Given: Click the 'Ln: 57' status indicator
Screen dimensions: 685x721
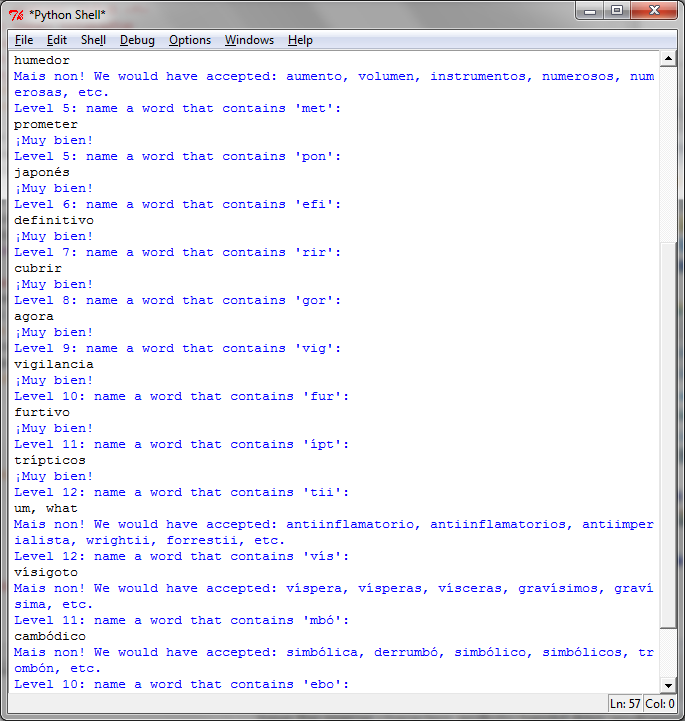Looking at the screenshot, I should (625, 704).
